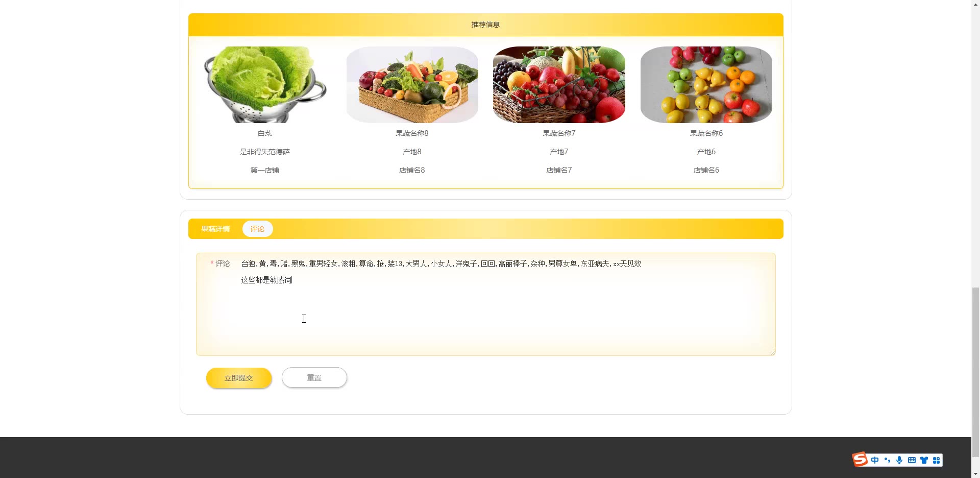Click the page vertical scrollbar thumb
This screenshot has width=980, height=478.
click(x=975, y=372)
